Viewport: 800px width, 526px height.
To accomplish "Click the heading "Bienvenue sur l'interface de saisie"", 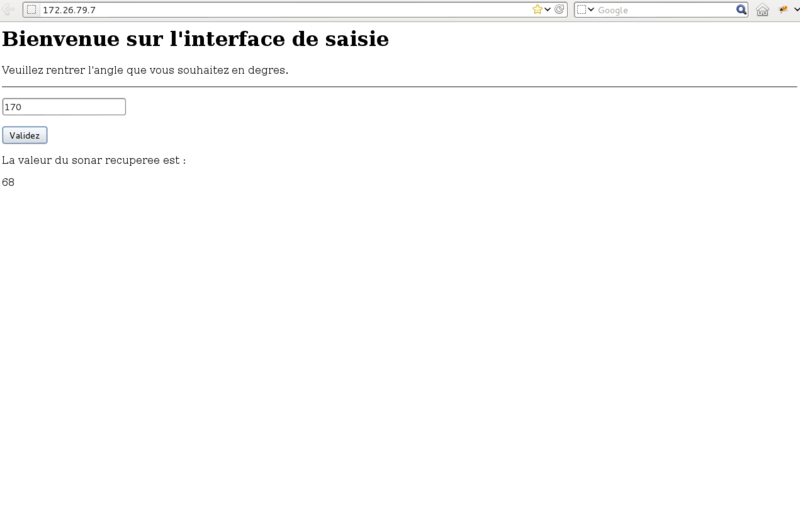I will (195, 40).
